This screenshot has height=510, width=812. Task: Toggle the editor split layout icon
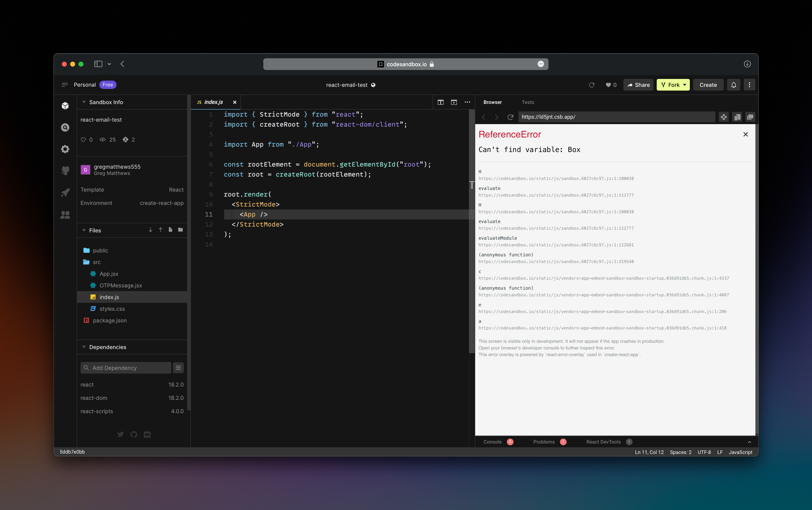440,102
